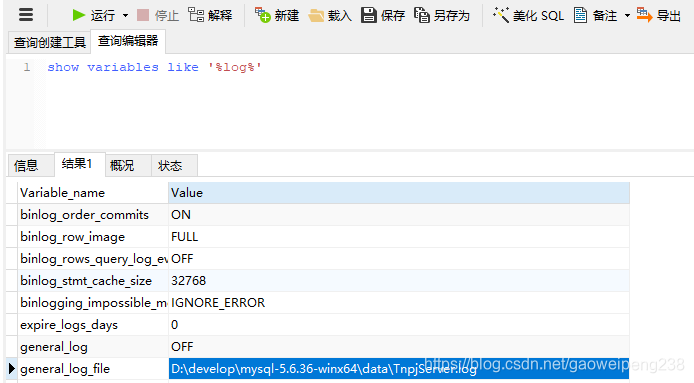Expand the 备注 dropdown arrow
694x383 pixels.
627,16
